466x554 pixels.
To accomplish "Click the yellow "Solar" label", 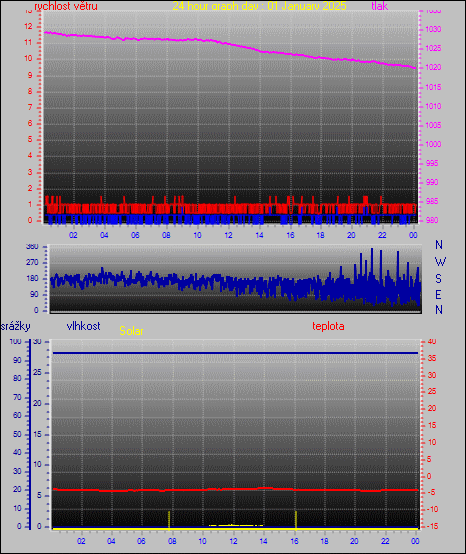I will click(x=131, y=331).
